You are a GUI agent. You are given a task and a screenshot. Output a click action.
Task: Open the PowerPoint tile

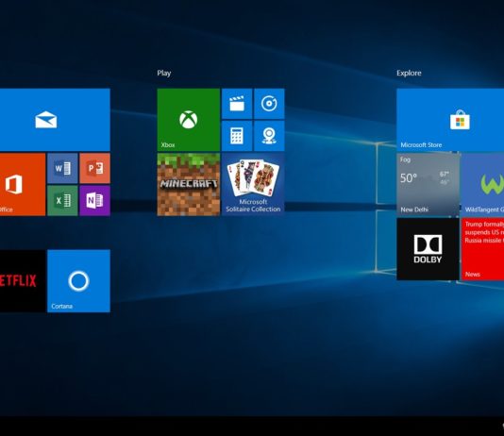(94, 168)
